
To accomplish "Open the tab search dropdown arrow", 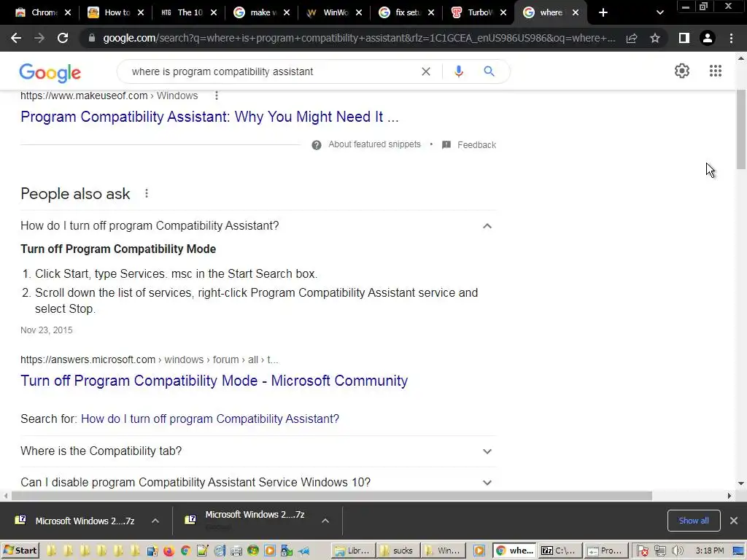I will coord(659,13).
